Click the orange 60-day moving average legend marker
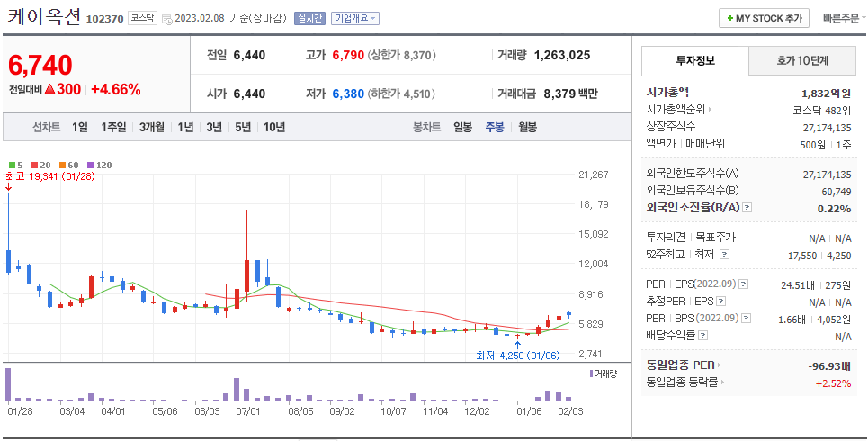The image size is (868, 441). [x=63, y=165]
